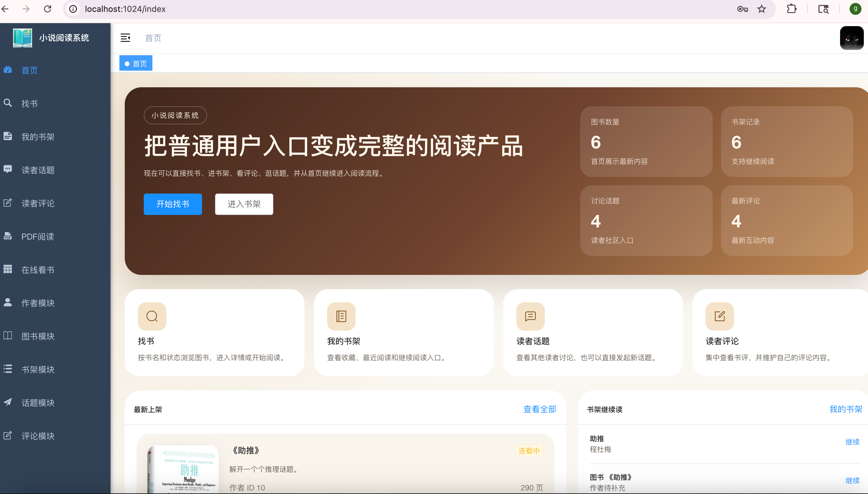The height and width of the screenshot is (494, 868).
Task: Click 继续 next to 助推 程杜梅
Action: (852, 442)
